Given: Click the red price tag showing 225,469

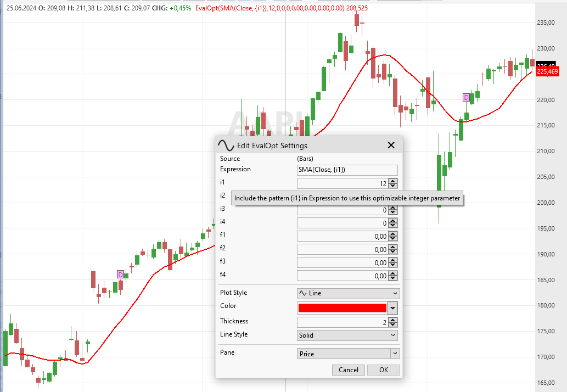Looking at the screenshot, I should point(547,70).
